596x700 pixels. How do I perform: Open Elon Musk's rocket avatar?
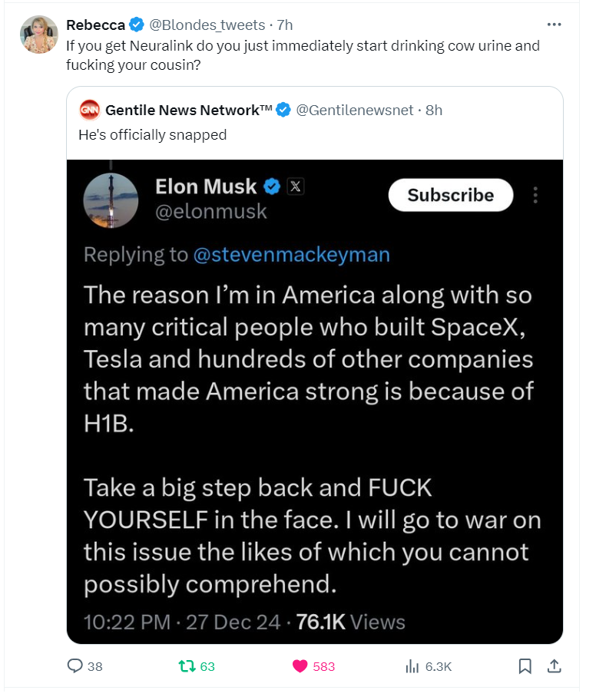click(x=111, y=200)
